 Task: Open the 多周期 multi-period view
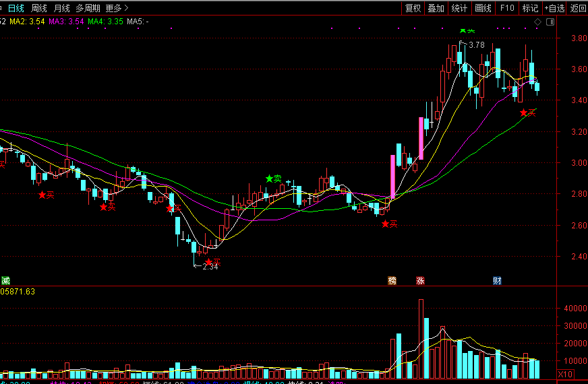(88, 8)
